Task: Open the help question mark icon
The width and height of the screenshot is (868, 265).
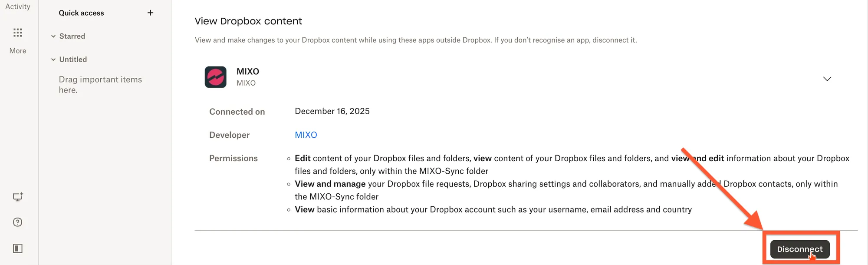Action: [x=18, y=222]
